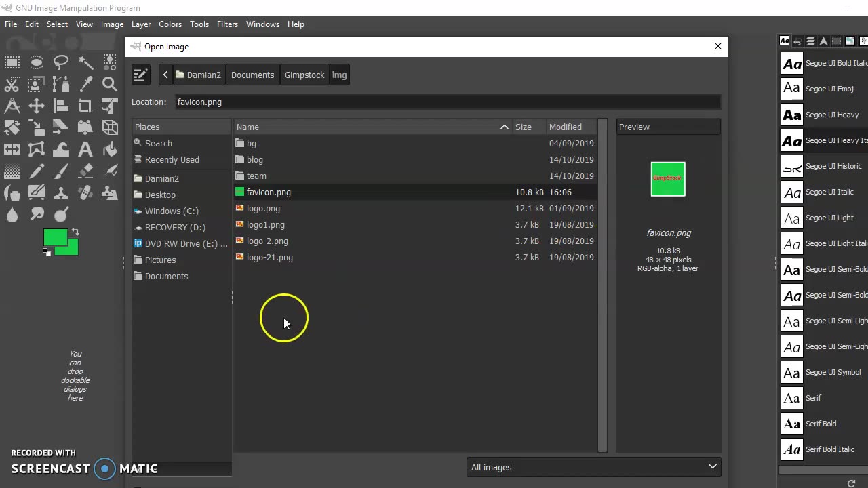Click the foreground green color swatch

(x=55, y=237)
